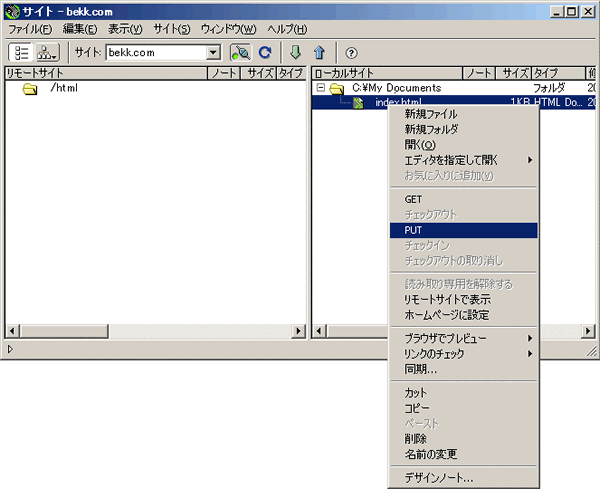Image resolution: width=600 pixels, height=489 pixels.
Task: Choose GET in the context menu
Action: click(463, 199)
